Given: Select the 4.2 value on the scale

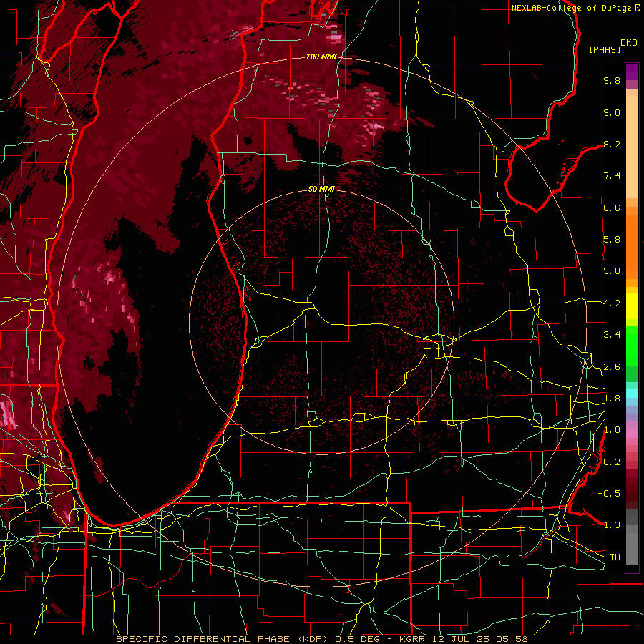Looking at the screenshot, I should click(612, 303).
